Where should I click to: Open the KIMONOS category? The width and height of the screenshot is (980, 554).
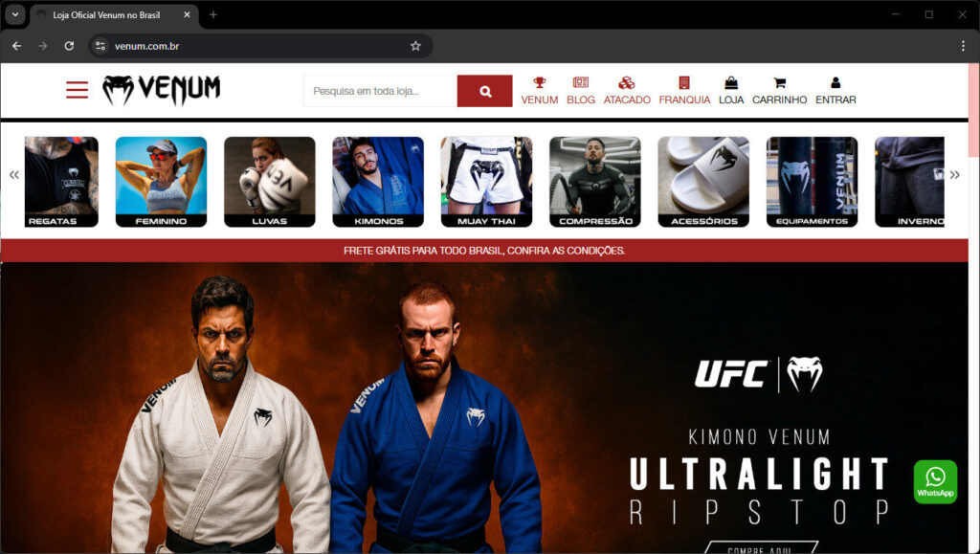point(378,182)
